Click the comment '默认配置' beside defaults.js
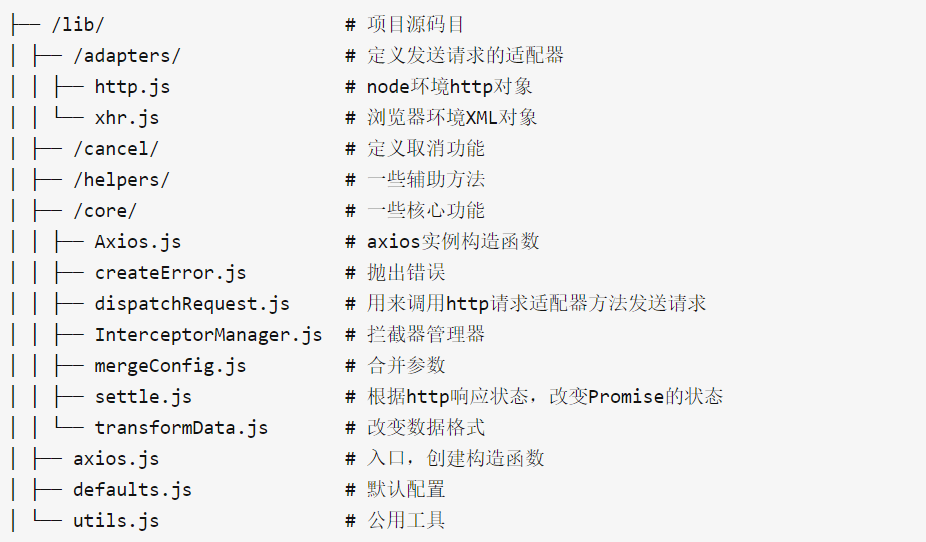926x542 pixels. pos(406,489)
